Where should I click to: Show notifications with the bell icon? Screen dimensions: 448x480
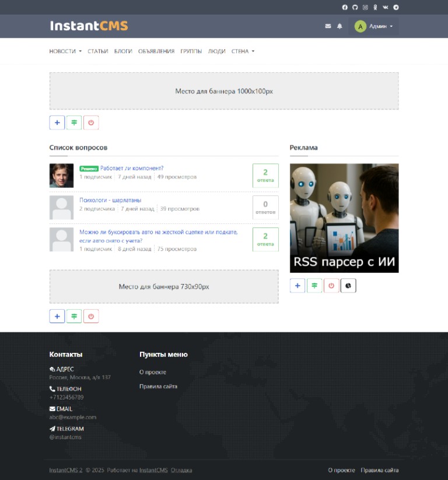point(339,26)
